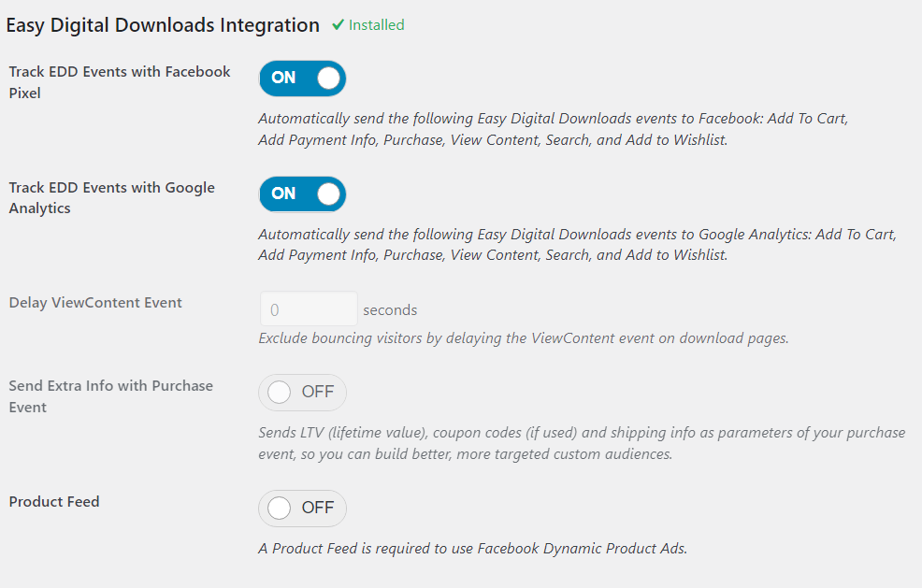Click the white knob on the Facebook Pixel toggle
This screenshot has height=588, width=922.
328,79
